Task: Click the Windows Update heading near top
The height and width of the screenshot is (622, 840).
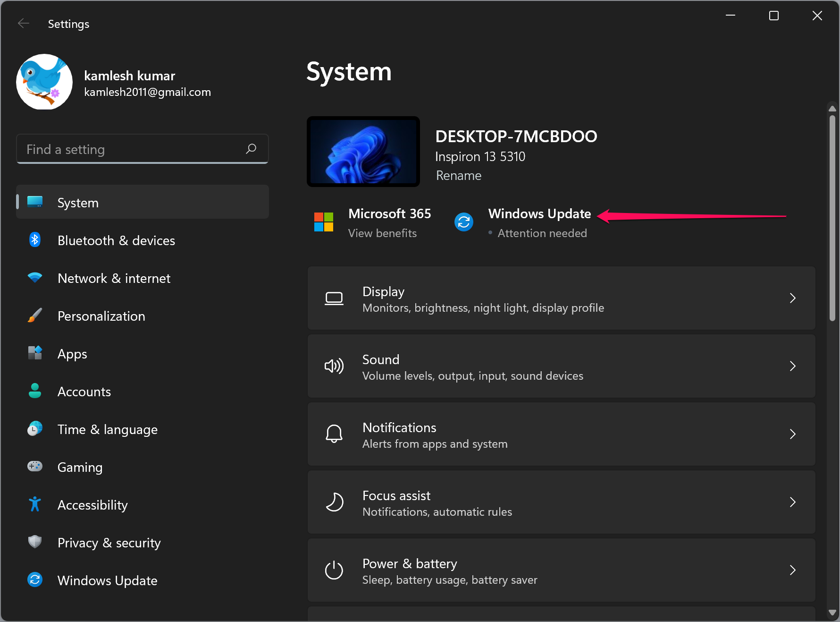Action: click(x=539, y=214)
